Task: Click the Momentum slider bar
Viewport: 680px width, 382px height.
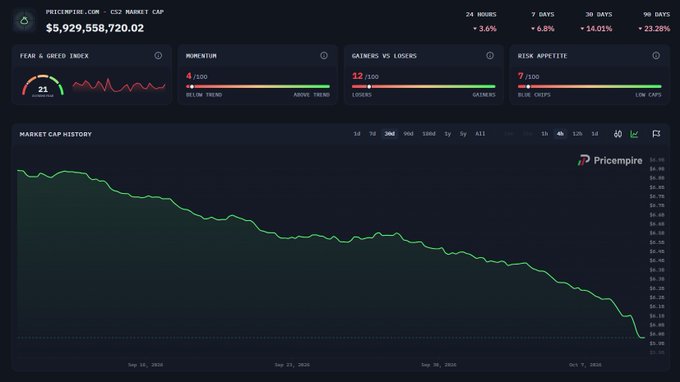Action: pyautogui.click(x=258, y=87)
